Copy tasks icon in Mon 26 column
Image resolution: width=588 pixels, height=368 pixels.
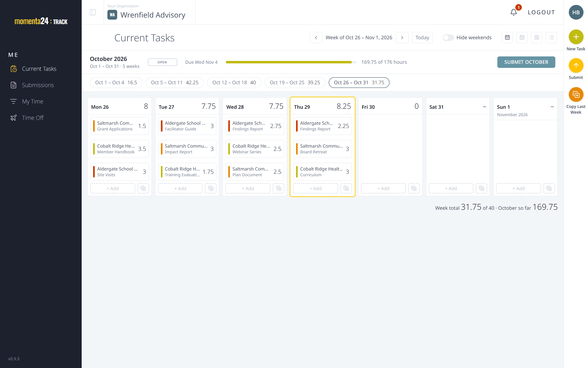143,188
